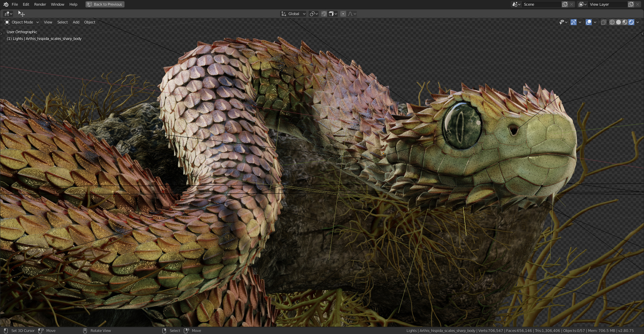
Task: Click the 'Faces:656,146' status bar entry
Action: [x=519, y=331]
